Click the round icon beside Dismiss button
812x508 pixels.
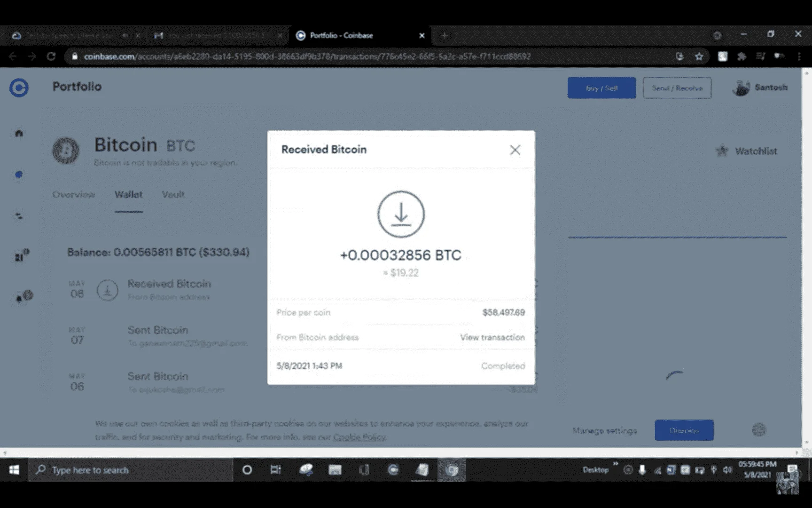point(759,430)
